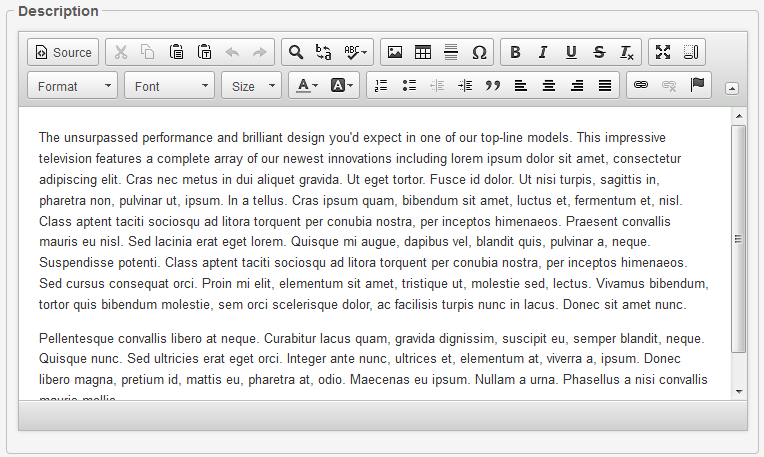Toggle bold formatting
This screenshot has width=764, height=457.
point(515,52)
